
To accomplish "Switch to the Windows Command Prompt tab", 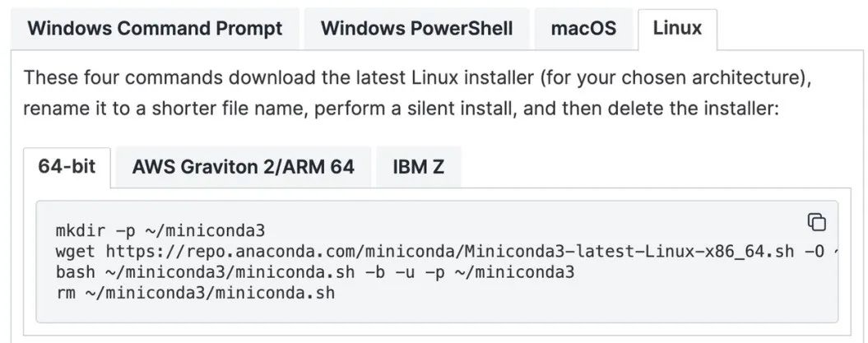I will click(155, 28).
